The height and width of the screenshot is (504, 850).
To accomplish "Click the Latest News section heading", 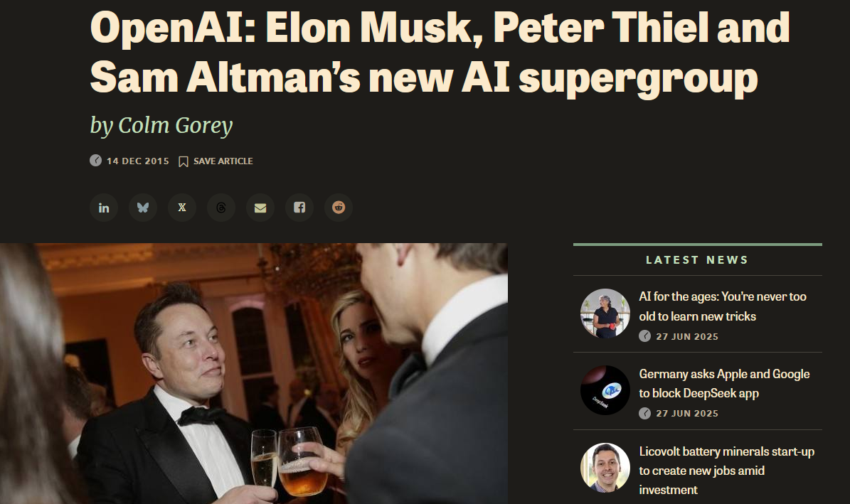I will click(697, 260).
